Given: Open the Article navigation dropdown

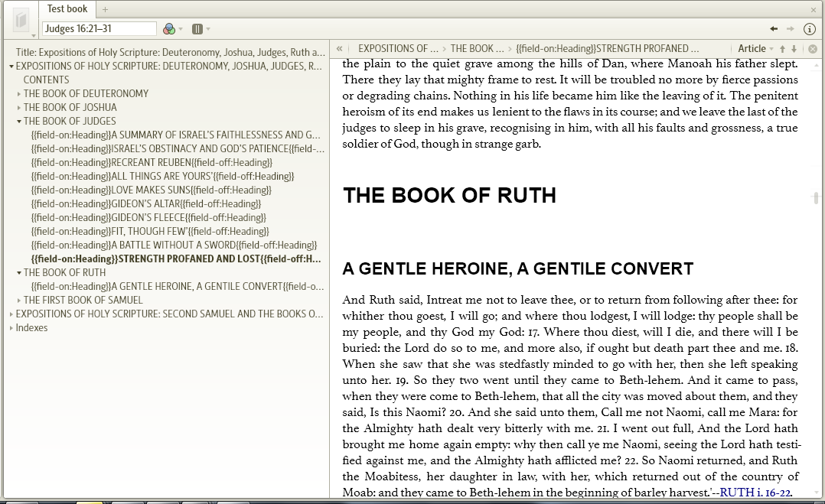Looking at the screenshot, I should [x=755, y=49].
